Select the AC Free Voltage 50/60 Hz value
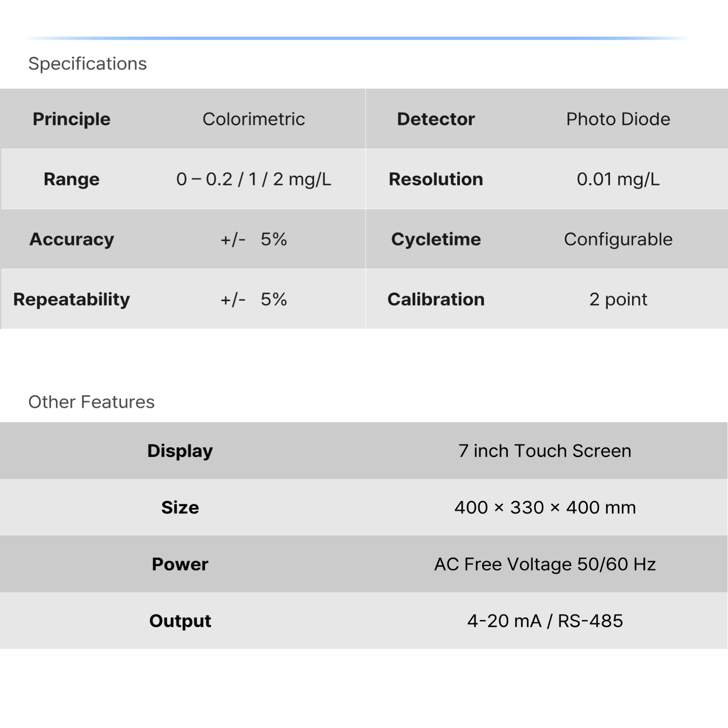The image size is (728, 728). 545,564
